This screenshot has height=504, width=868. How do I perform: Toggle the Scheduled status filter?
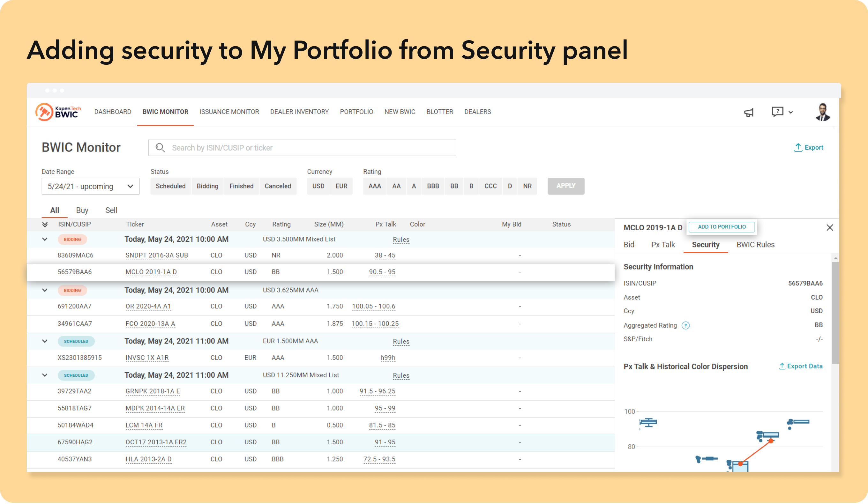[170, 186]
